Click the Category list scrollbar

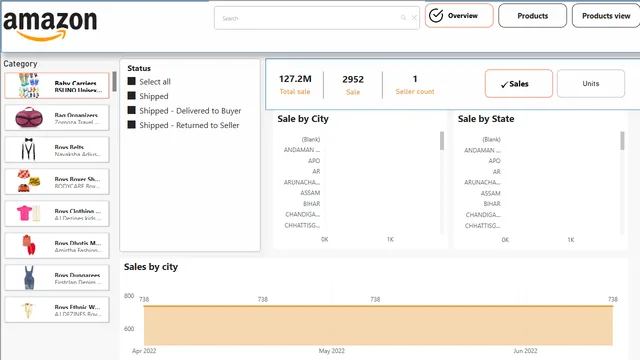(x=115, y=82)
